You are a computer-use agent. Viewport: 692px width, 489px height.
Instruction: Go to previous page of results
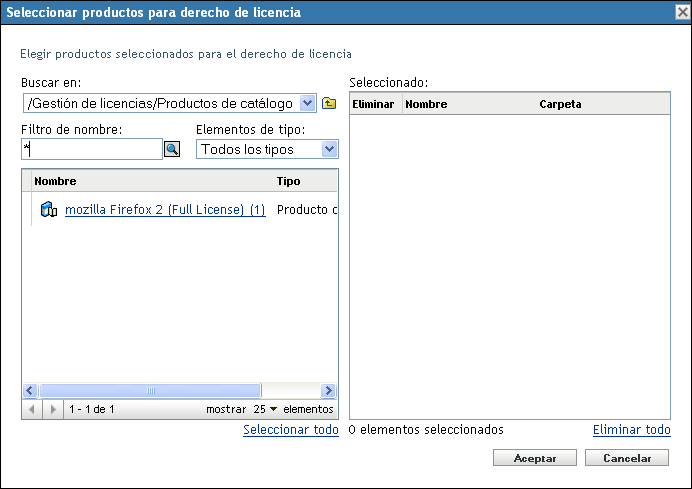(x=32, y=409)
